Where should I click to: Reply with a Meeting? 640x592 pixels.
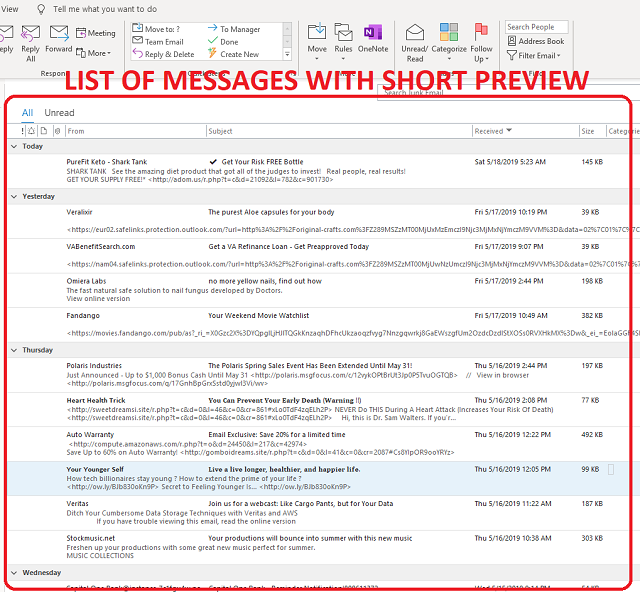coord(96,33)
